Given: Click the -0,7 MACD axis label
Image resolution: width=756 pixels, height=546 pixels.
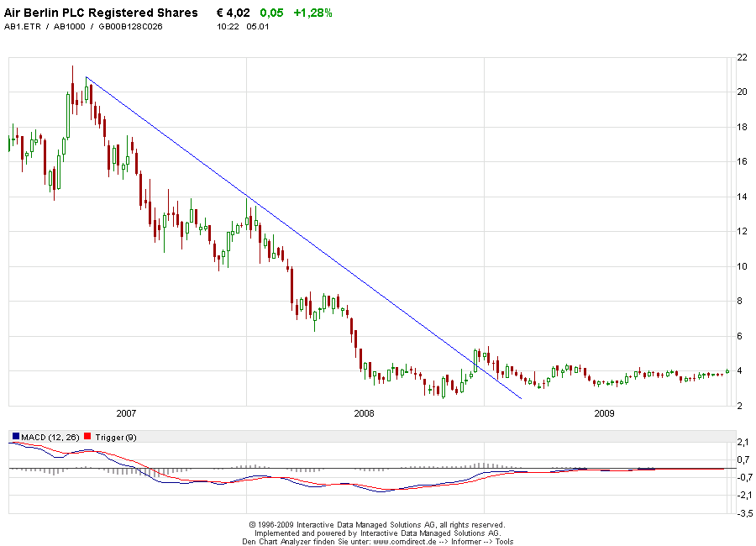Looking at the screenshot, I should [743, 477].
